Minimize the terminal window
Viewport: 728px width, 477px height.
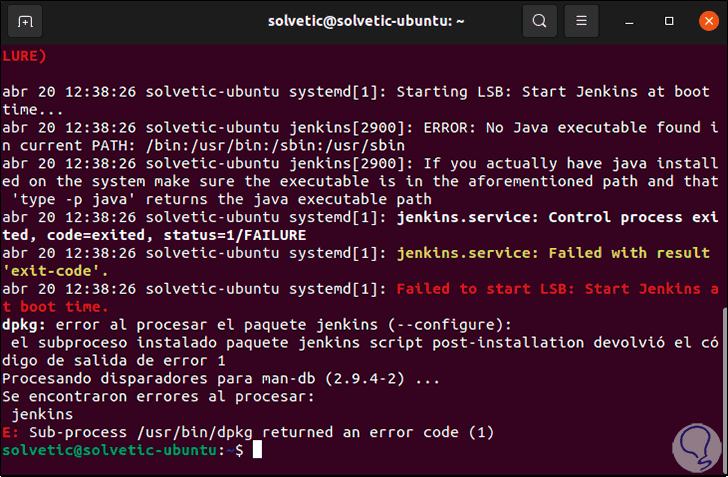[x=627, y=21]
